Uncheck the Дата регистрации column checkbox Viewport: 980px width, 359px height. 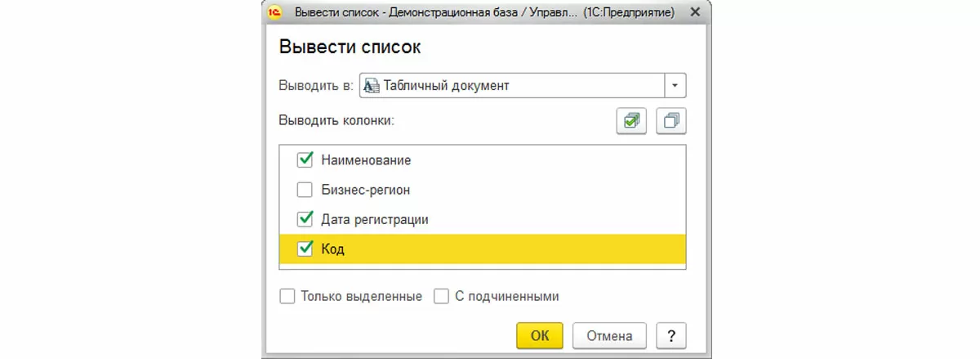click(x=305, y=219)
